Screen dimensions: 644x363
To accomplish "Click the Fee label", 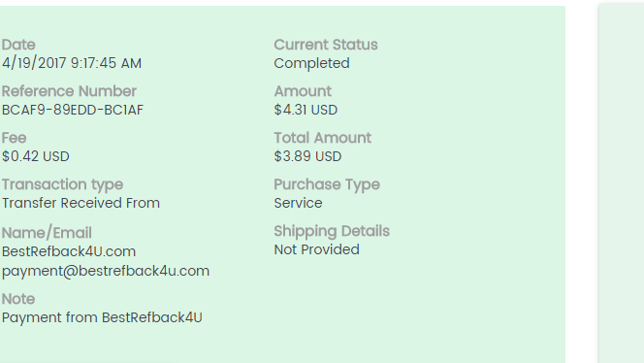I will tap(14, 138).
